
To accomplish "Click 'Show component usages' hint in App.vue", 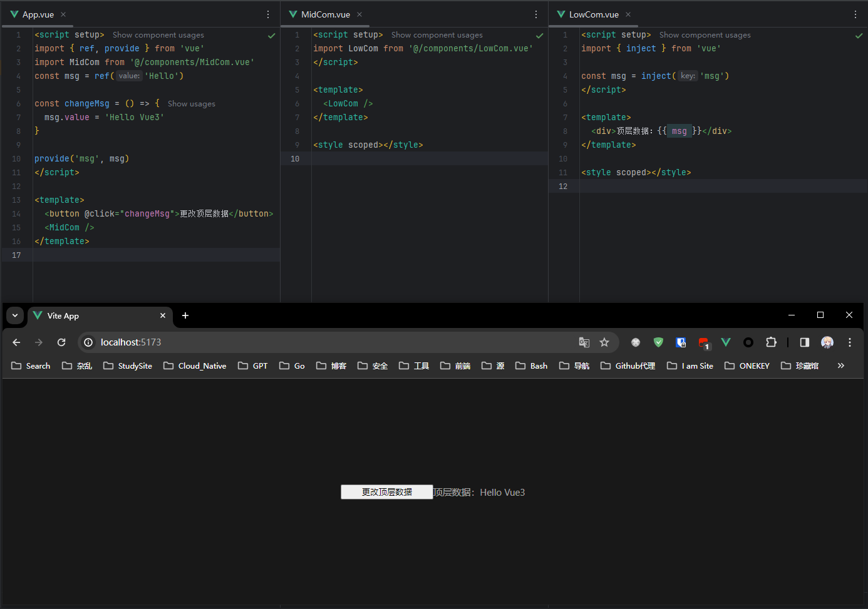I will point(158,35).
